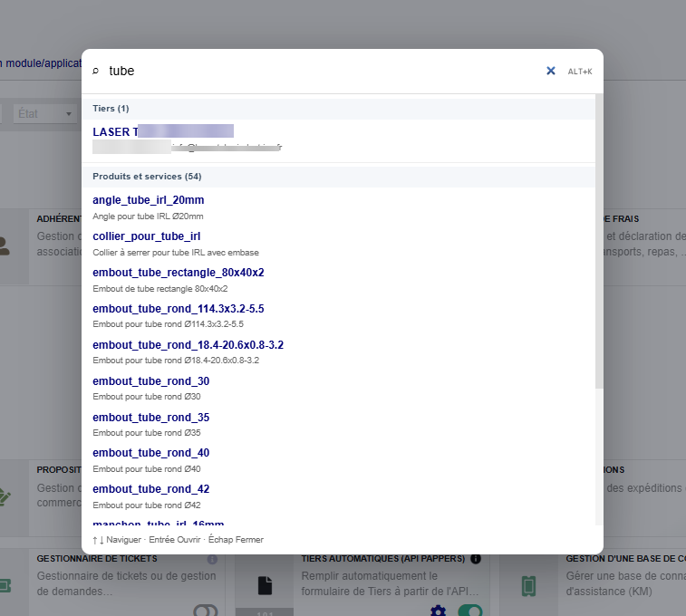The image size is (686, 616).
Task: Open the LASER T… tiers result
Action: 163,131
